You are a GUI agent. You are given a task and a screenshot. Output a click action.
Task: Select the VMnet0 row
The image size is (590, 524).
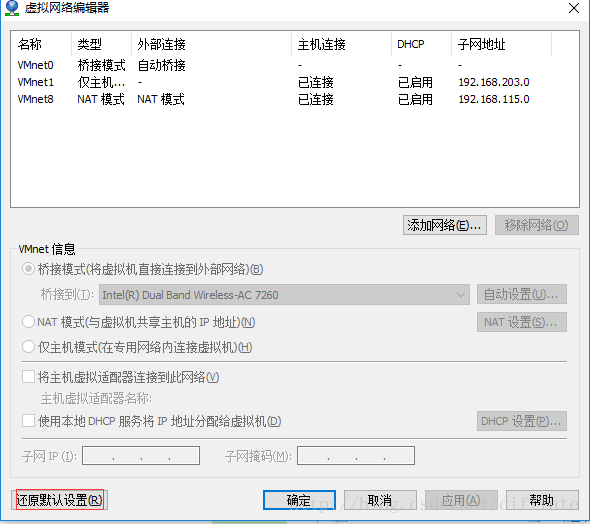click(x=295, y=65)
